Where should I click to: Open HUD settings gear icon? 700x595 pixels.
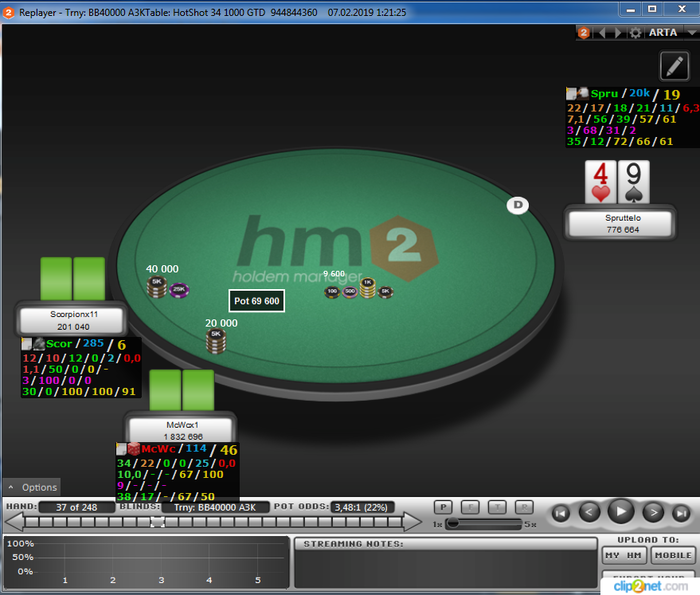pos(635,33)
